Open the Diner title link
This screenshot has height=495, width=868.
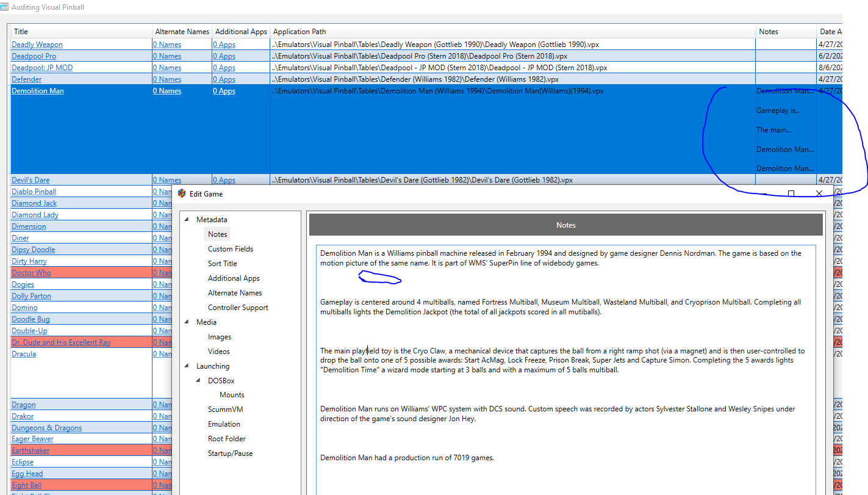[20, 238]
